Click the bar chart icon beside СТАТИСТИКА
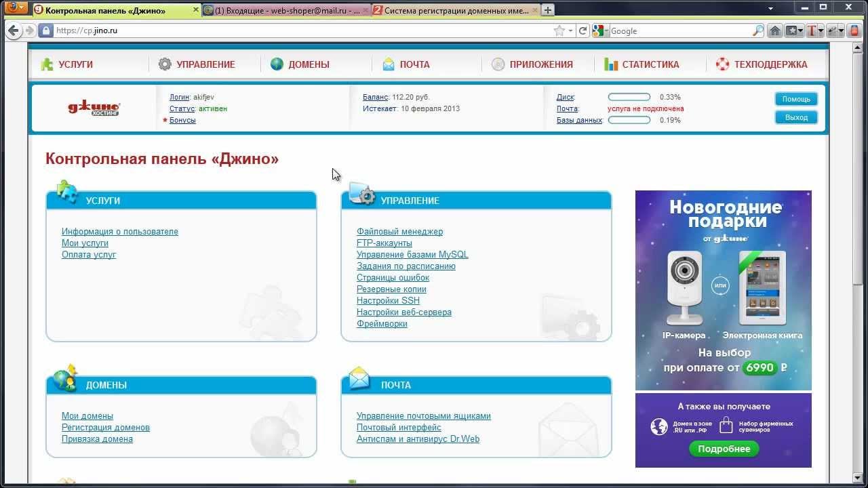Viewport: 868px width, 488px height. pyautogui.click(x=610, y=64)
